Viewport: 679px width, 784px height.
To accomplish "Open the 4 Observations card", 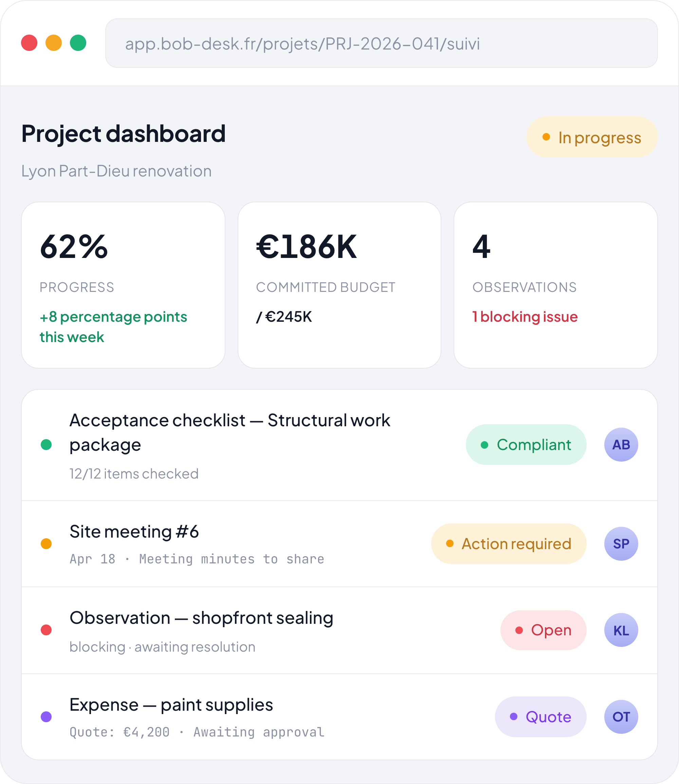I will (555, 285).
